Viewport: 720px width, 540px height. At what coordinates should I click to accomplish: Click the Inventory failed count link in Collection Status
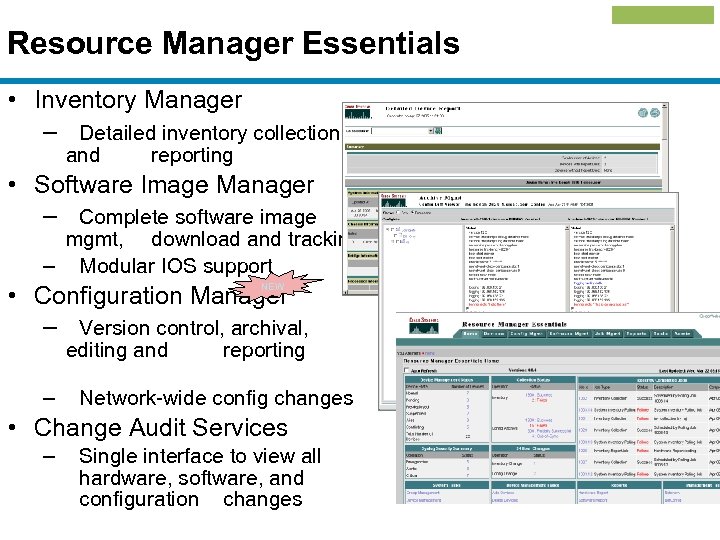click(x=539, y=400)
